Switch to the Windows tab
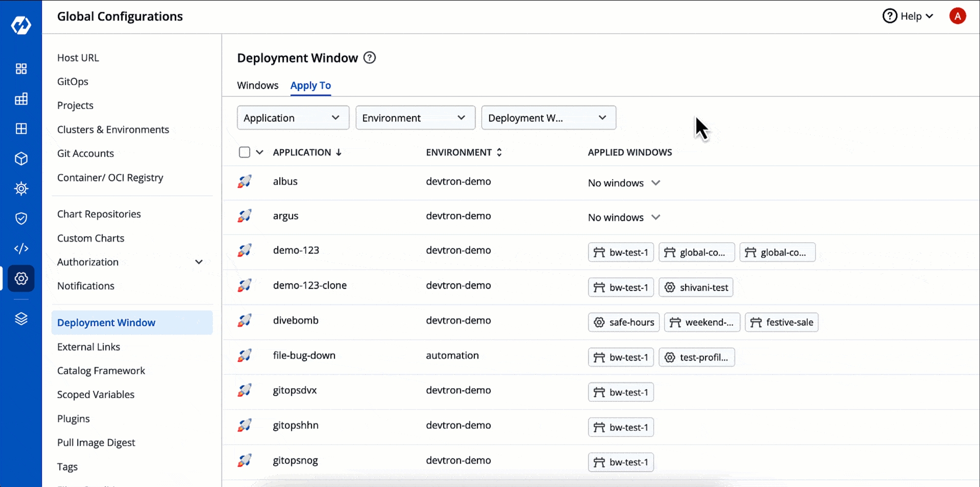The height and width of the screenshot is (487, 980). tap(257, 85)
